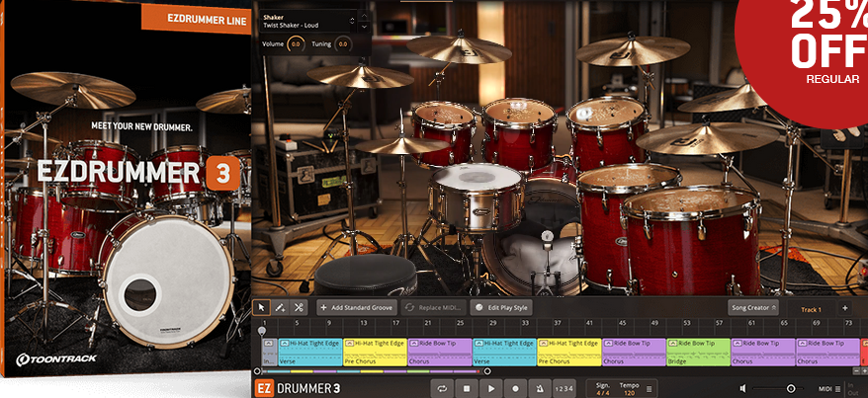The width and height of the screenshot is (868, 398).
Task: Toggle the 1234 count-in
Action: [x=564, y=389]
